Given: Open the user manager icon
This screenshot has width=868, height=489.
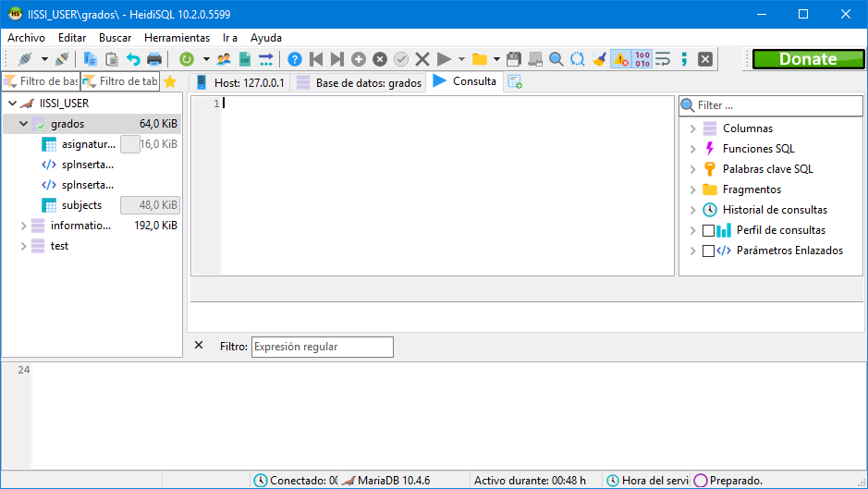Looking at the screenshot, I should coord(224,59).
